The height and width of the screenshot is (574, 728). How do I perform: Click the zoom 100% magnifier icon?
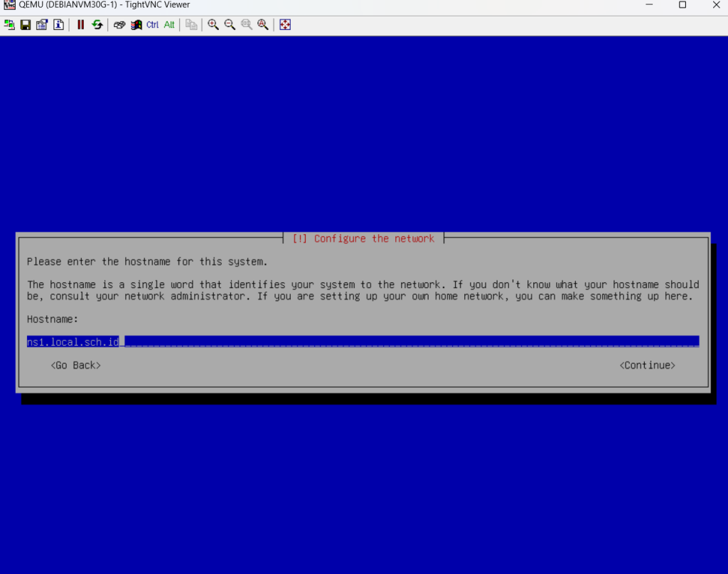click(x=246, y=25)
